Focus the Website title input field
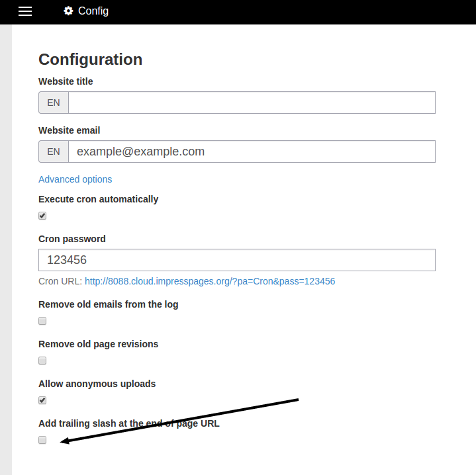 [x=252, y=103]
